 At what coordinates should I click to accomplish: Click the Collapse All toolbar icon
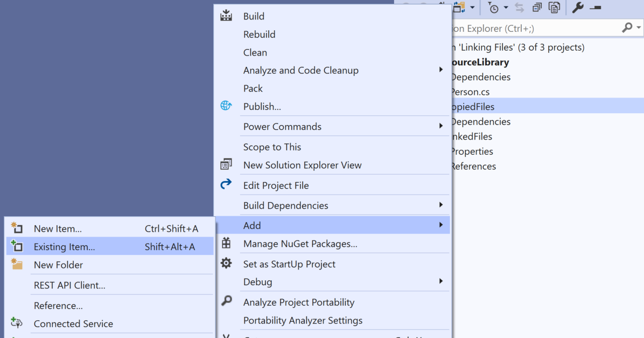pyautogui.click(x=535, y=8)
